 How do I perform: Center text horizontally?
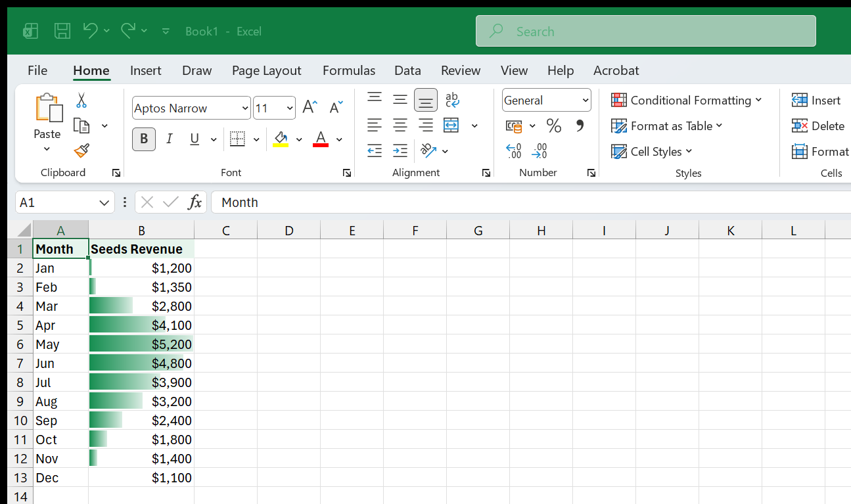[400, 125]
